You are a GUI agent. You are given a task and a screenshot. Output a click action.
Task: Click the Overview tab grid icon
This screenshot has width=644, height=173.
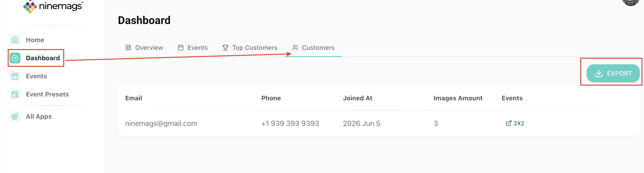(x=128, y=48)
